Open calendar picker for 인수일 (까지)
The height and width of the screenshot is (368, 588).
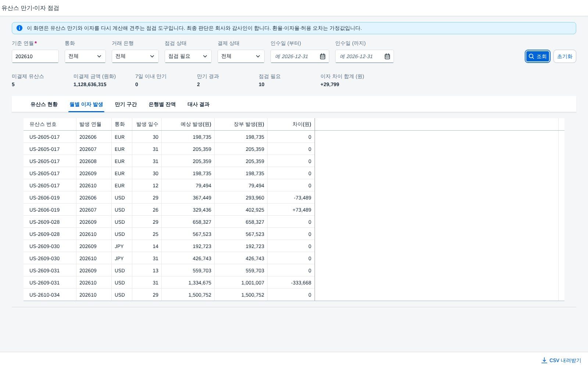[x=387, y=56]
